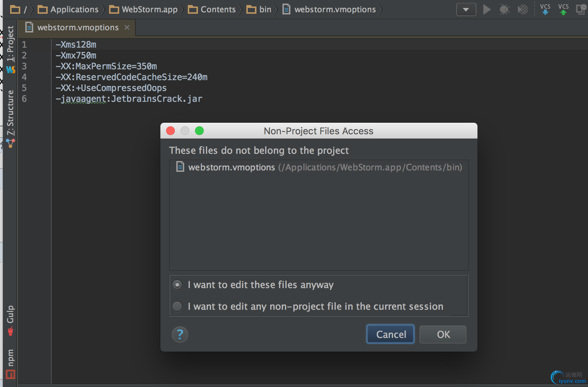Click the Gulp cup icon
This screenshot has width=588, height=387.
pos(10,331)
